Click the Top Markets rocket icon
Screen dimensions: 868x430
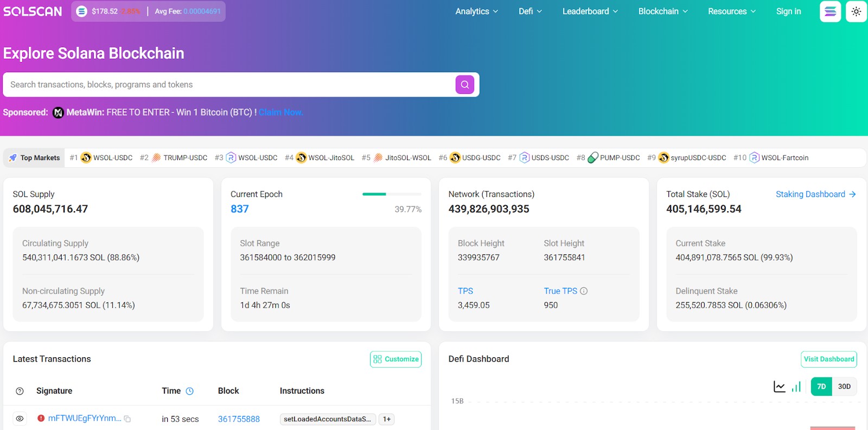(13, 158)
